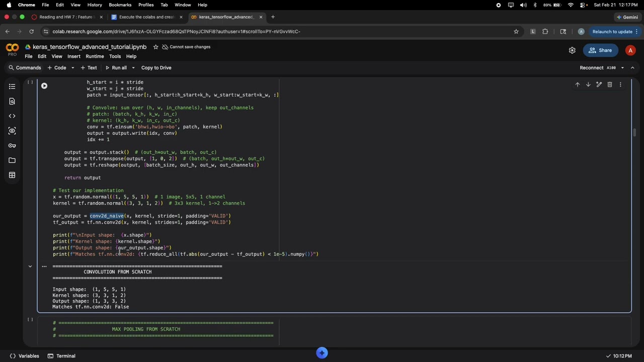This screenshot has height=362, width=644.
Task: Open the cell output options ellipsis
Action: (44, 266)
